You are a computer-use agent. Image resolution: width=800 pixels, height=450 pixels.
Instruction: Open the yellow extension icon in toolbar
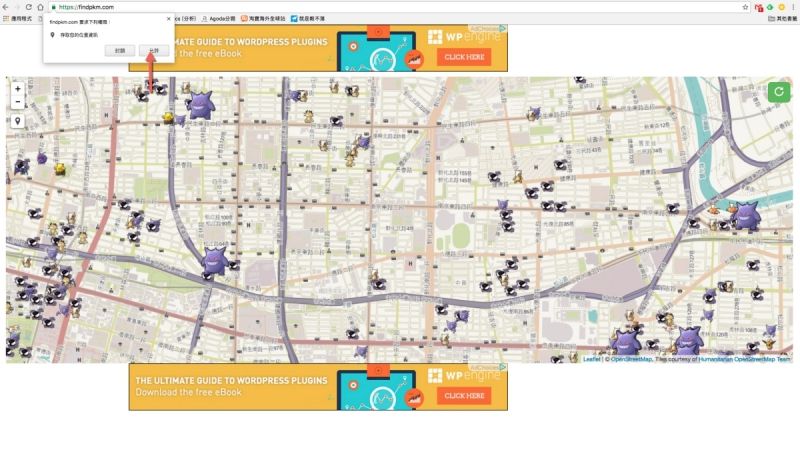[x=781, y=7]
